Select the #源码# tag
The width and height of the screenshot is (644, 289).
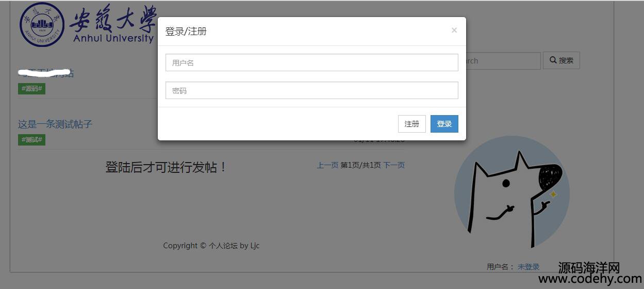coord(31,89)
